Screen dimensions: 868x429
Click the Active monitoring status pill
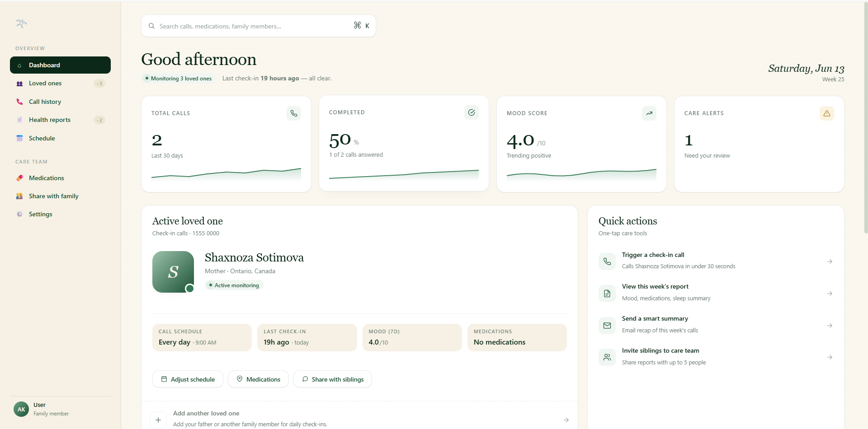(x=234, y=285)
